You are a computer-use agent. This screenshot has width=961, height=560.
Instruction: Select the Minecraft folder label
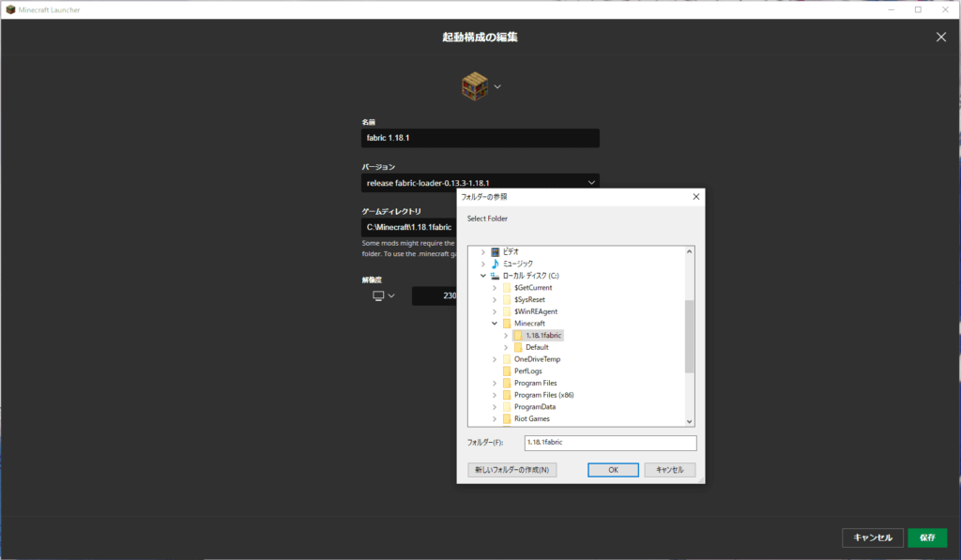[x=529, y=324]
